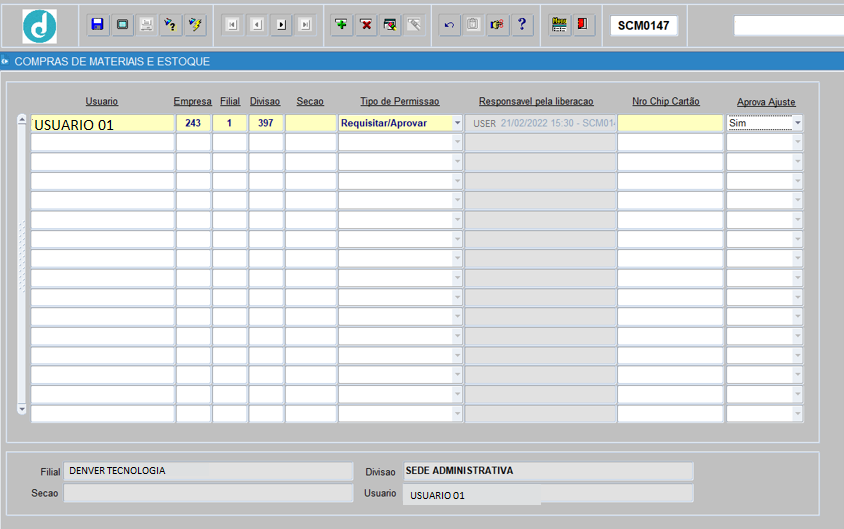Image resolution: width=844 pixels, height=529 pixels.
Task: Click the Divisao field showing 397
Action: (x=266, y=123)
